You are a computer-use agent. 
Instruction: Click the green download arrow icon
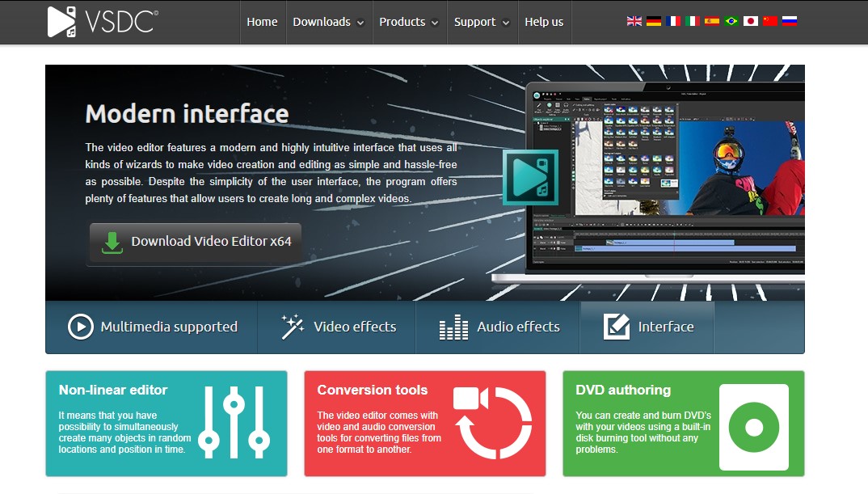click(112, 243)
